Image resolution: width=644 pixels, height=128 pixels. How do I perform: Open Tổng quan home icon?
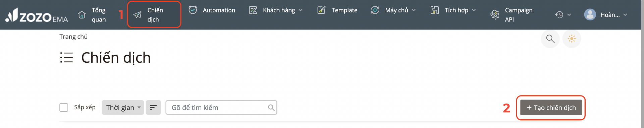82,15
